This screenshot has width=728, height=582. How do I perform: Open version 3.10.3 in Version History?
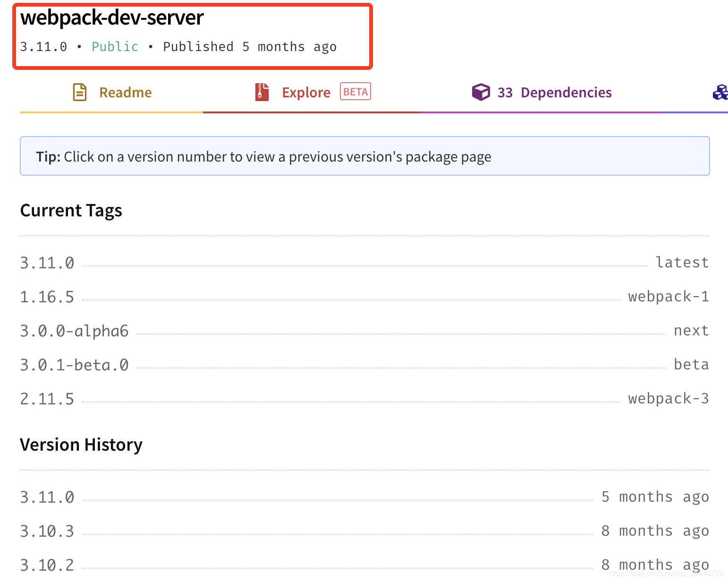coord(47,531)
